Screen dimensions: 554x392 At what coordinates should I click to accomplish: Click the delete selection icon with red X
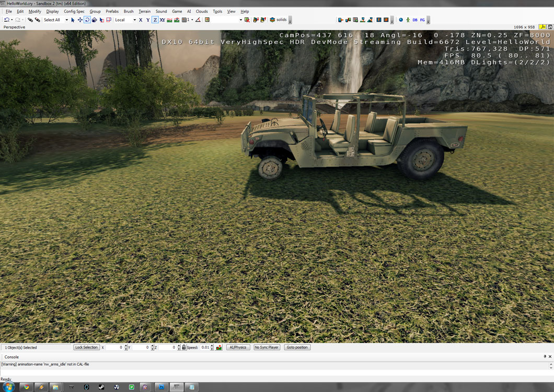tap(247, 20)
